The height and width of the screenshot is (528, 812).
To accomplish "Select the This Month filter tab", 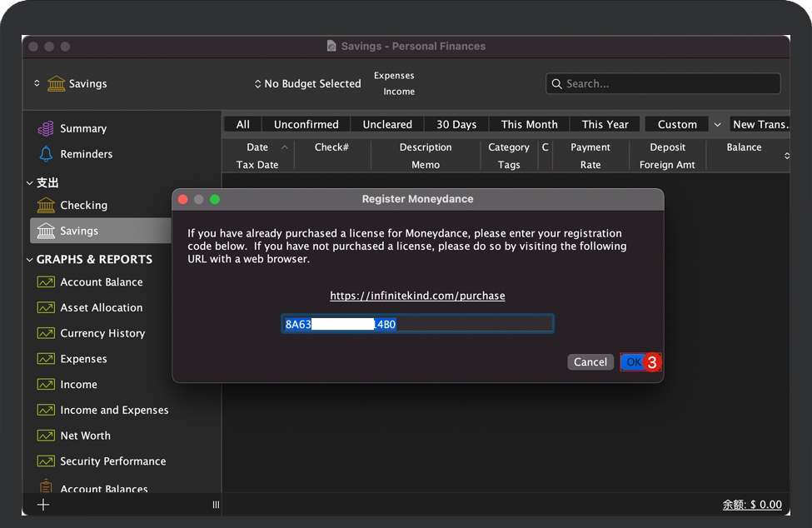I will (x=529, y=125).
